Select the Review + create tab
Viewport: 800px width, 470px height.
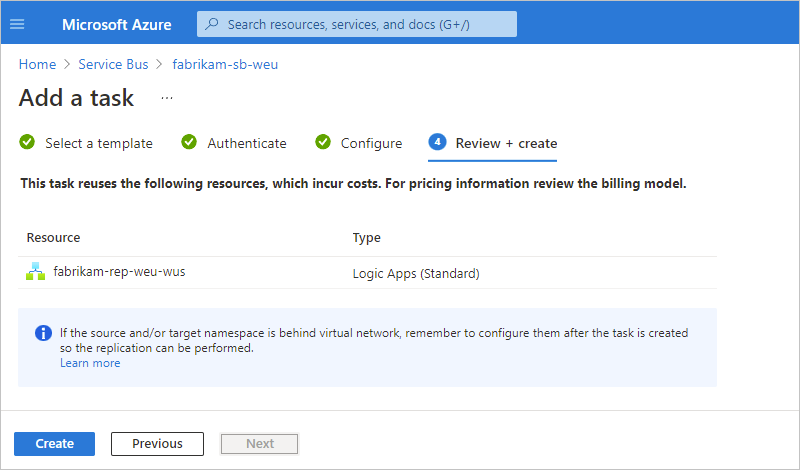[506, 143]
